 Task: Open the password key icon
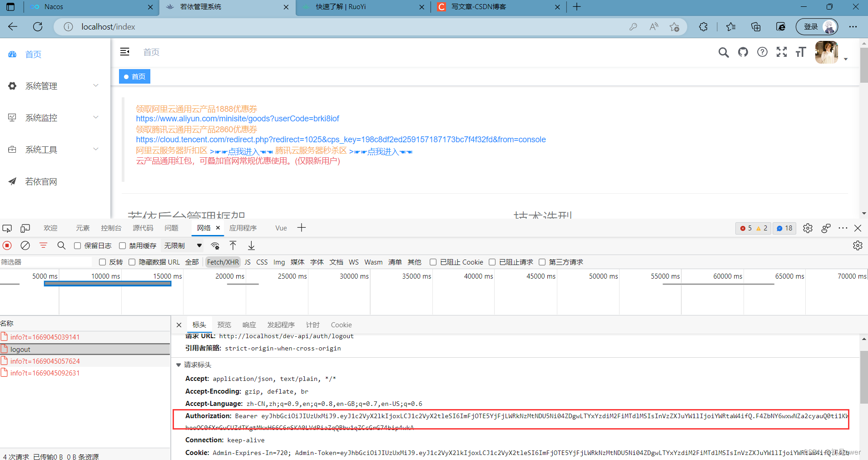(633, 27)
